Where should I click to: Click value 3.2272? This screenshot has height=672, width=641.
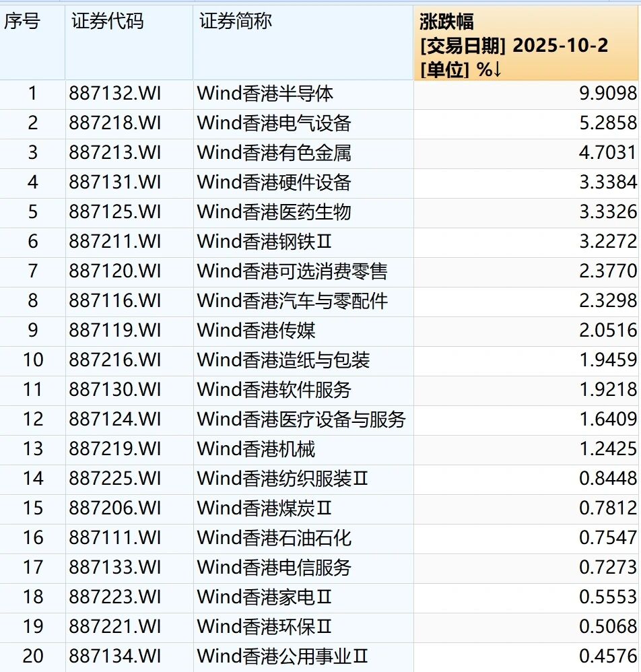(608, 242)
